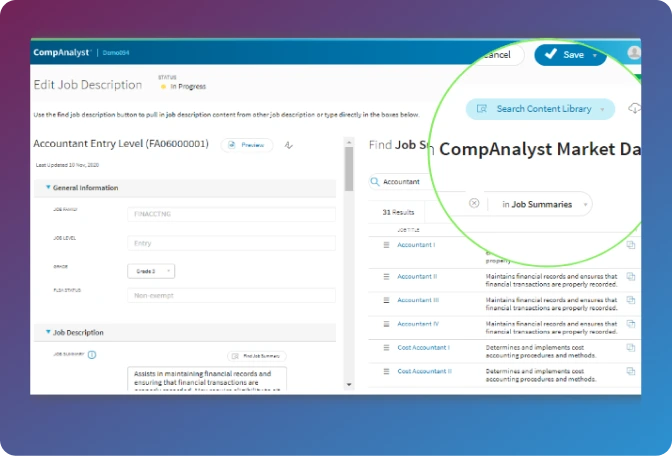Copy the Cost Accountant I summary icon

tap(631, 348)
